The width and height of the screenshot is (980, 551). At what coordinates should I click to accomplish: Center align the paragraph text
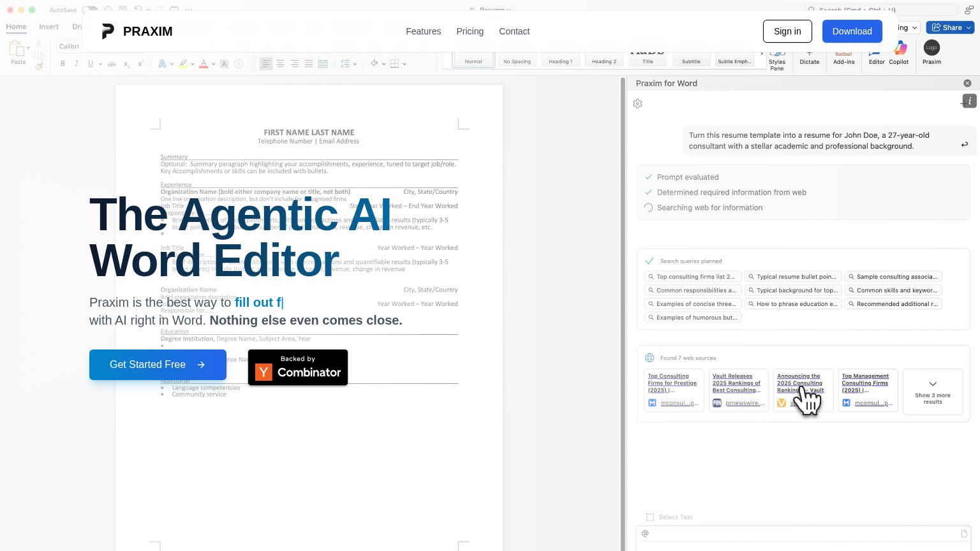coord(280,64)
